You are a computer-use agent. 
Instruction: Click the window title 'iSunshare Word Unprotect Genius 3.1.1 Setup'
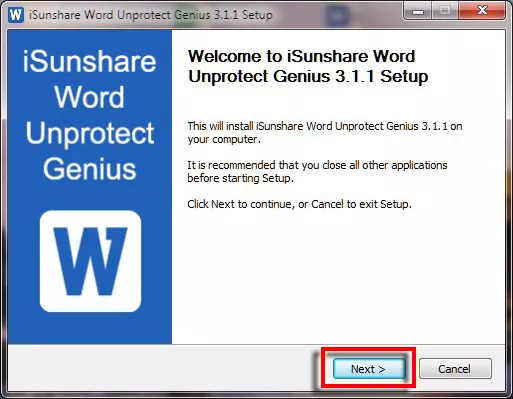151,15
